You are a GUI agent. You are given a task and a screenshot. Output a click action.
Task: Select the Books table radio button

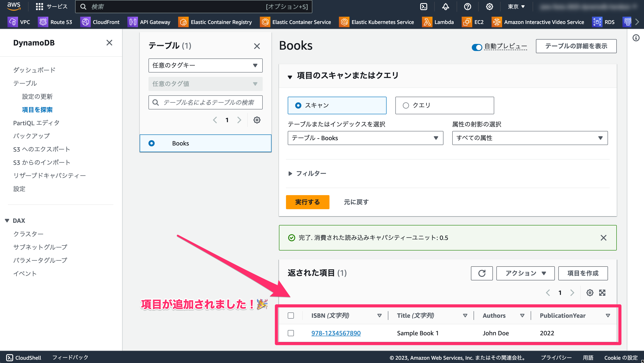[152, 143]
